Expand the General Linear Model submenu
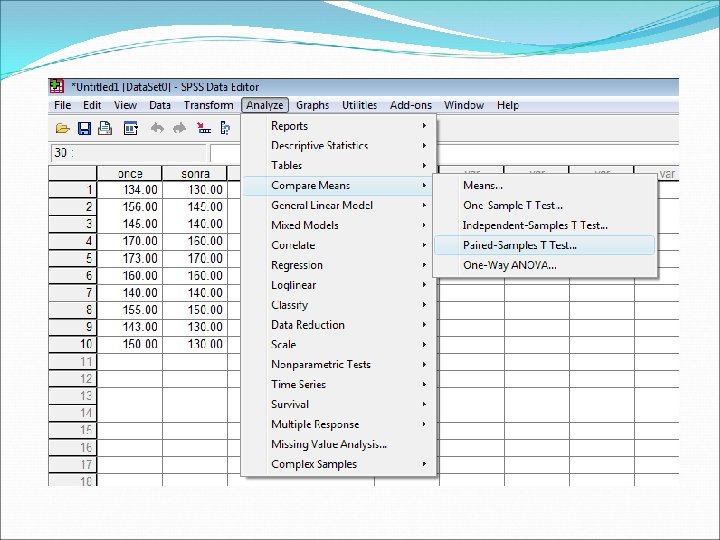 tap(339, 205)
